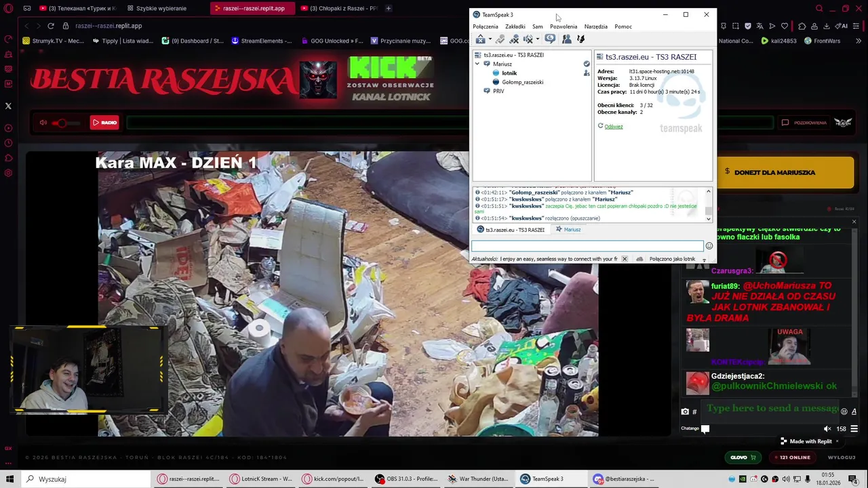The height and width of the screenshot is (488, 868).
Task: Open the Strumyk.TV bookmark
Action: (x=53, y=41)
